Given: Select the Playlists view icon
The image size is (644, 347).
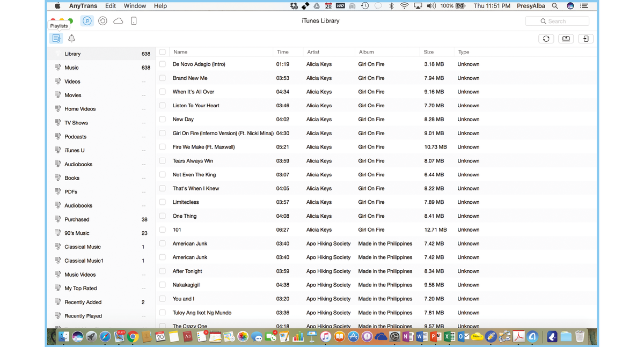Looking at the screenshot, I should (x=56, y=38).
